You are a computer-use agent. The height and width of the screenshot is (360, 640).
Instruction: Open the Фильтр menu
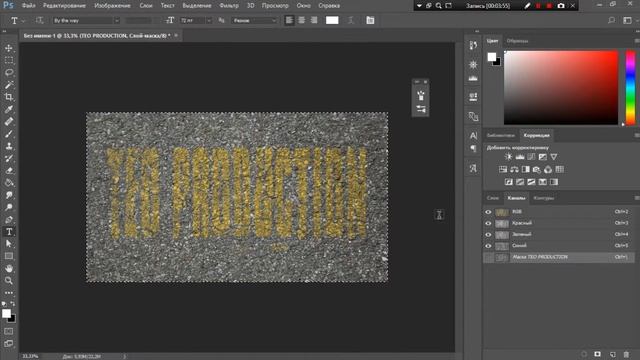tap(229, 6)
